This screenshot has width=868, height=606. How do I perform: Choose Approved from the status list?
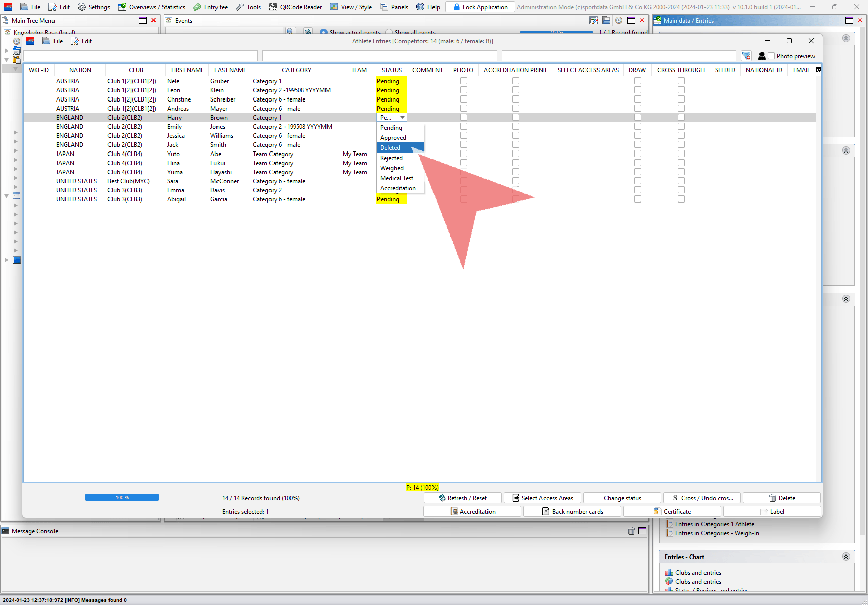coord(393,138)
